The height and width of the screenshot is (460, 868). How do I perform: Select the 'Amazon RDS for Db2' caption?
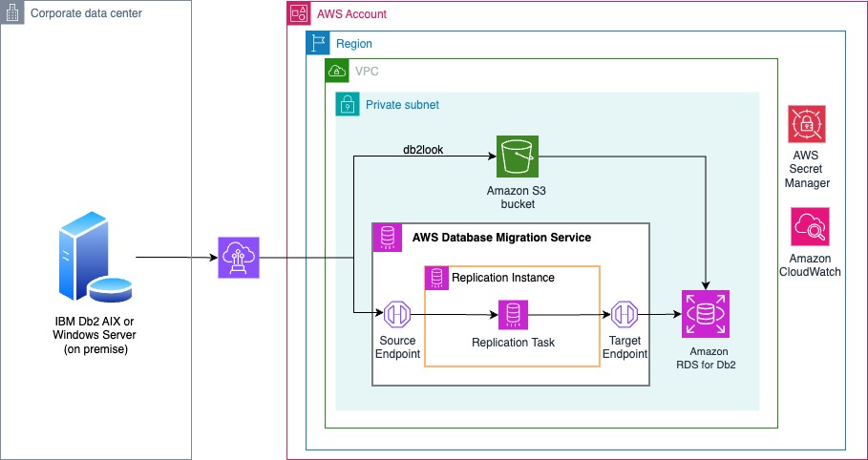[x=709, y=358]
